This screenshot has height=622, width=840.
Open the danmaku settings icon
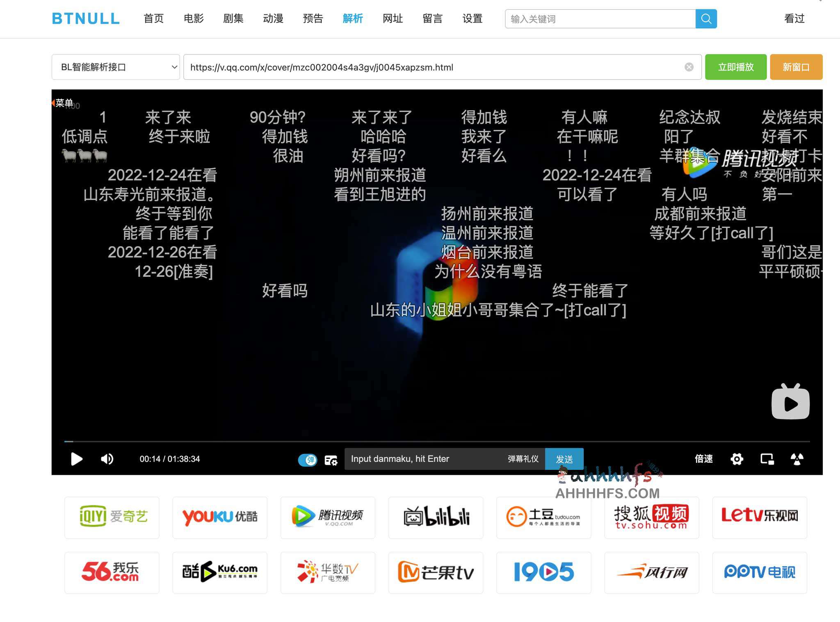click(331, 460)
